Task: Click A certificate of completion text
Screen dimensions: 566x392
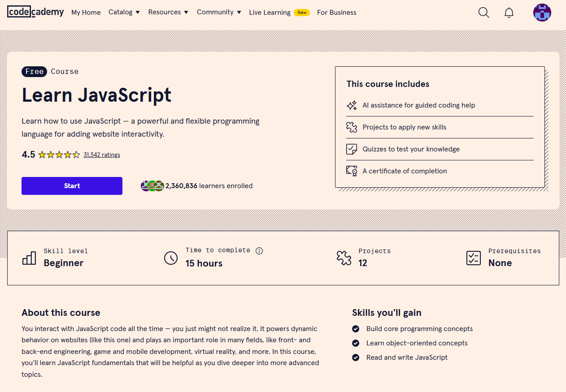Action: coord(405,171)
